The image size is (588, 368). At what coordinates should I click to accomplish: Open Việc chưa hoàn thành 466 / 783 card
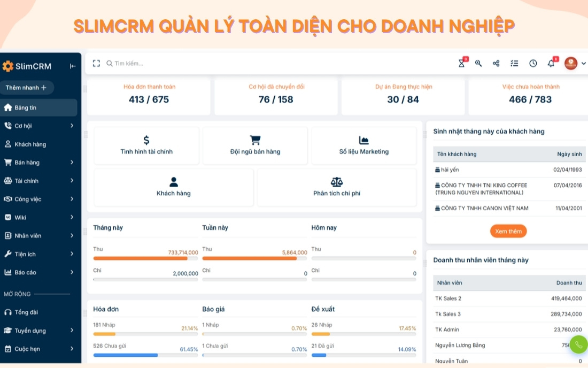528,97
